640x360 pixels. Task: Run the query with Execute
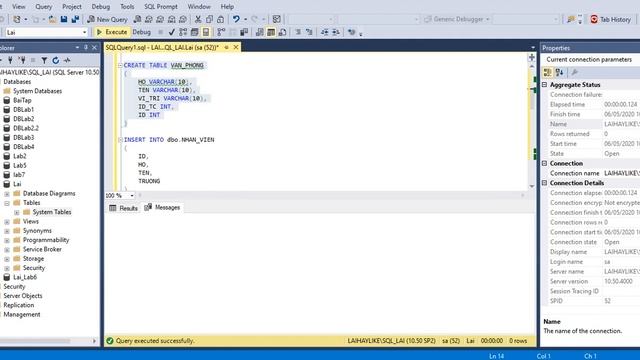click(111, 32)
